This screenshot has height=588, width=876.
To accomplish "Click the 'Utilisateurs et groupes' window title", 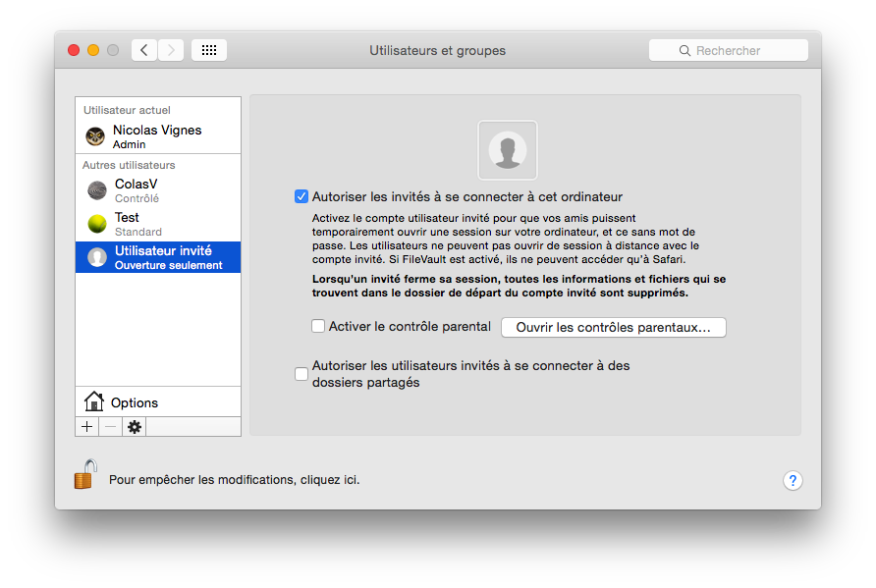I will pos(437,50).
